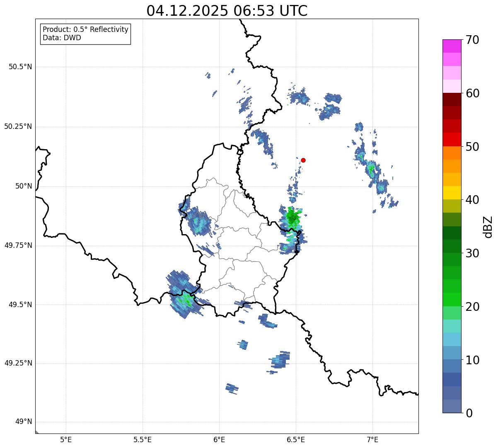Click the '6.5°E' longitude label
Viewport: 498px width, 448px height.
[296, 439]
